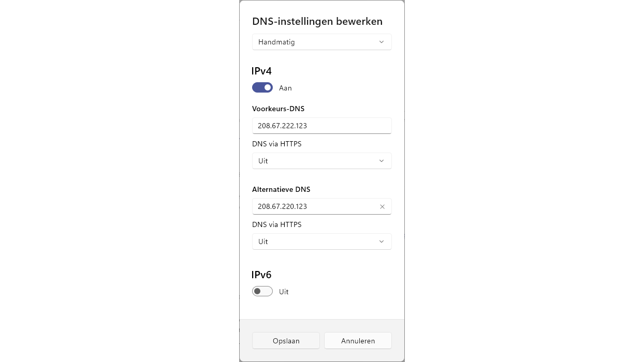Select the Voorkeurs-DNS field label

click(x=279, y=109)
